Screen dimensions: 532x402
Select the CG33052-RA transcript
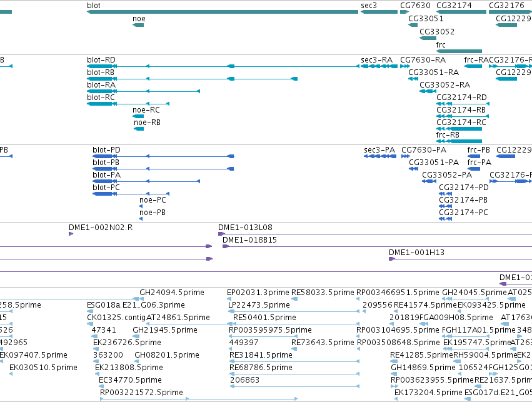[428, 91]
